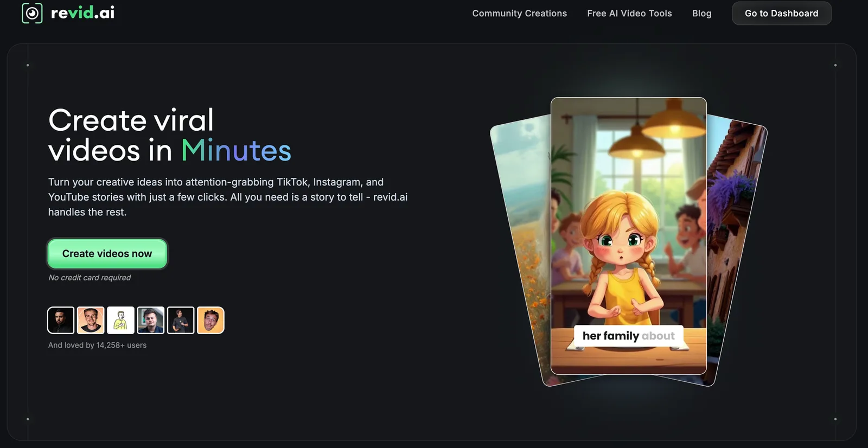The width and height of the screenshot is (868, 448).
Task: Go to the Blog page
Action: (701, 14)
